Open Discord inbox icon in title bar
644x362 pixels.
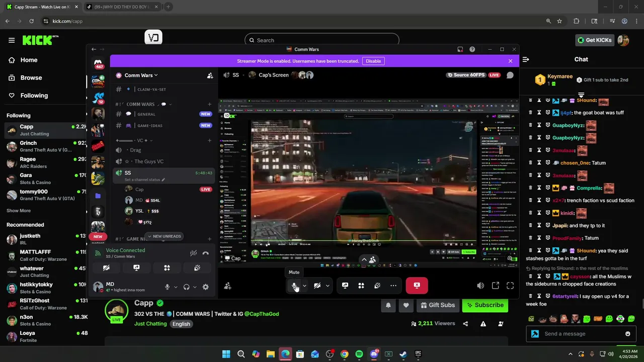460,49
